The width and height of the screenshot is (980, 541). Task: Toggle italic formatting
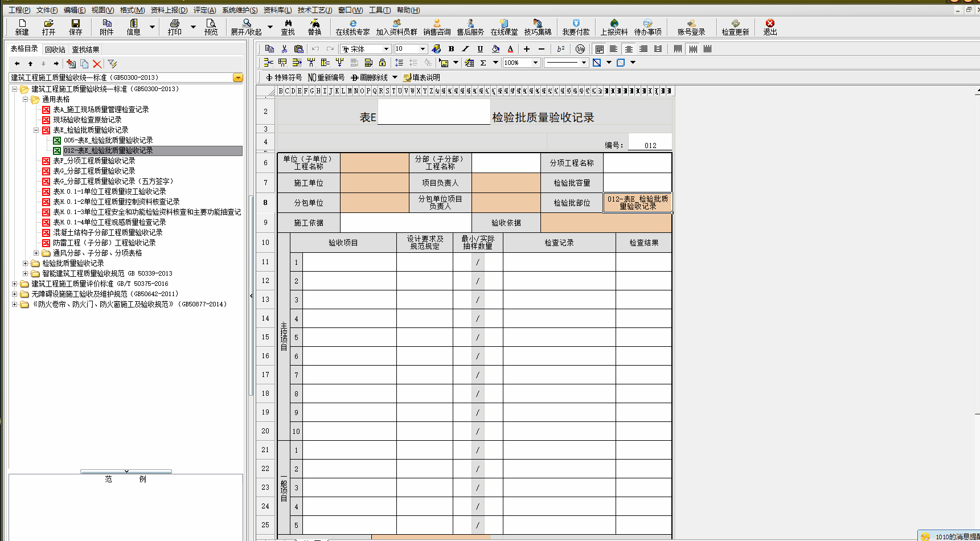465,49
